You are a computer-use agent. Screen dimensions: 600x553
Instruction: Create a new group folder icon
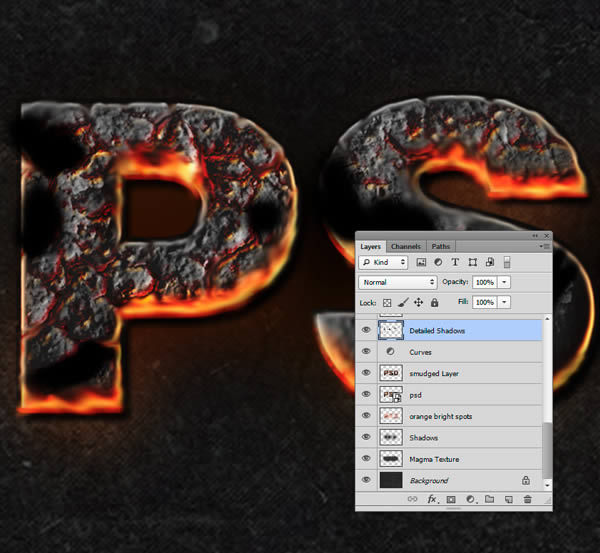point(489,499)
